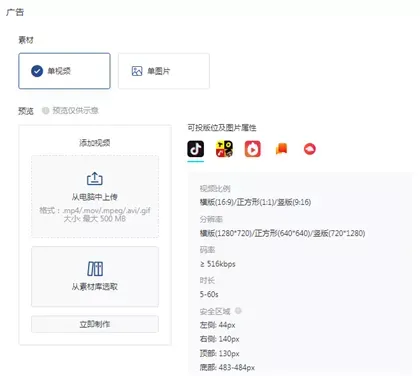Open the red play-icon app placement tab

tap(253, 149)
